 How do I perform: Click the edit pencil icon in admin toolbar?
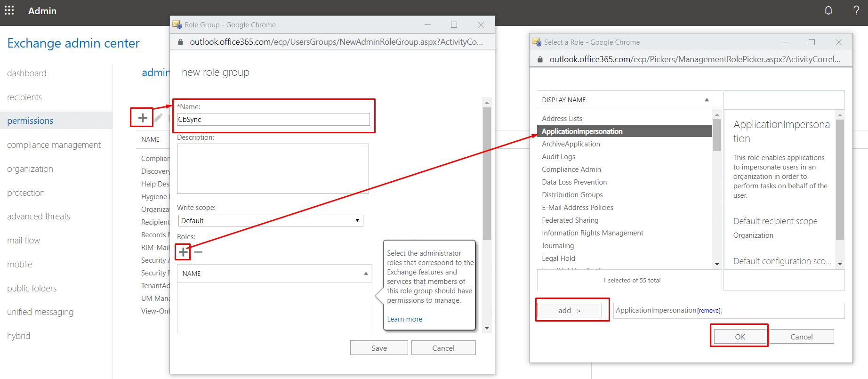coord(159,118)
